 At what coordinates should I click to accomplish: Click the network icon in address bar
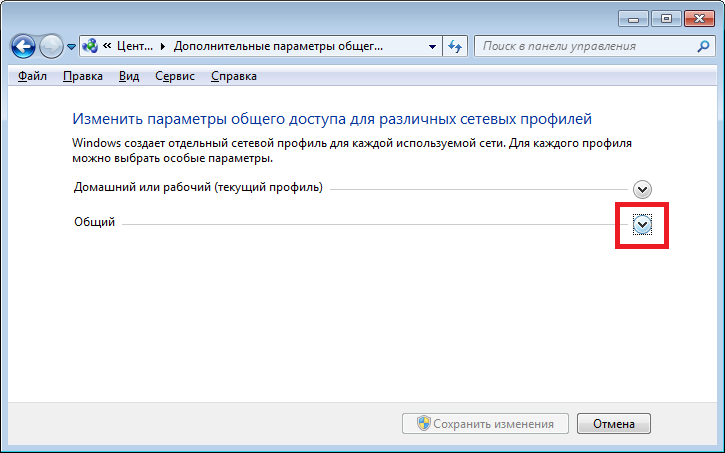tap(92, 46)
